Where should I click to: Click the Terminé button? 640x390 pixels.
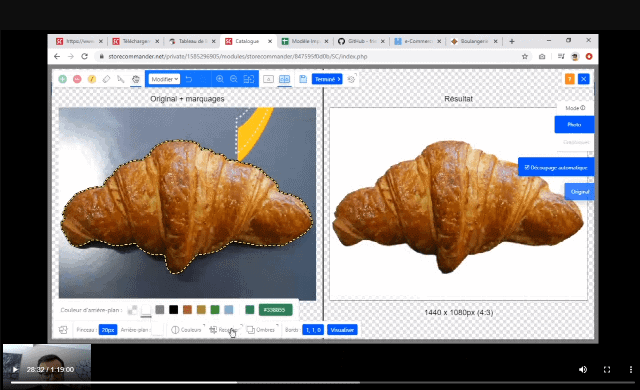(x=327, y=79)
